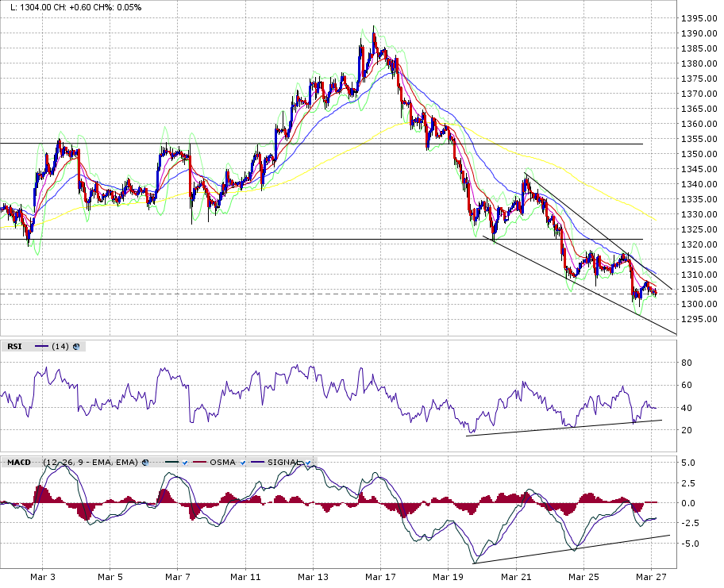Click the Mar 3 date axis label
Image resolution: width=724 pixels, height=588 pixels.
pos(43,577)
